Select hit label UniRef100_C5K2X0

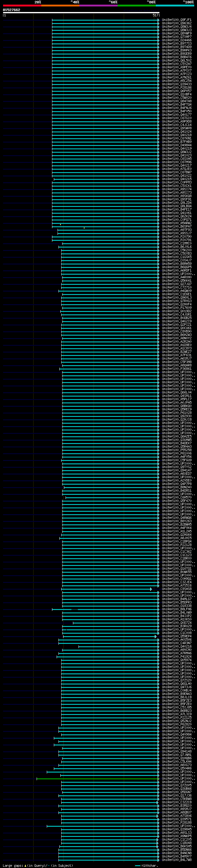pos(176,250)
